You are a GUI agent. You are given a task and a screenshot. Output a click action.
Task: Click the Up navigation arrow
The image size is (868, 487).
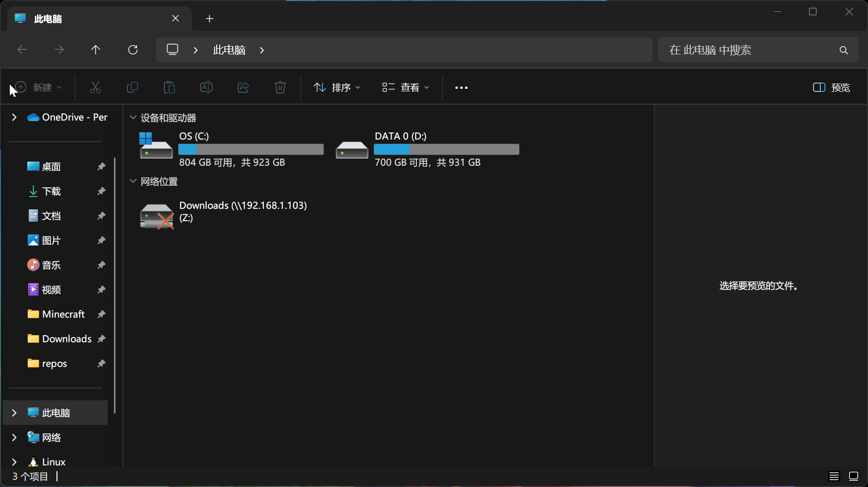point(95,49)
